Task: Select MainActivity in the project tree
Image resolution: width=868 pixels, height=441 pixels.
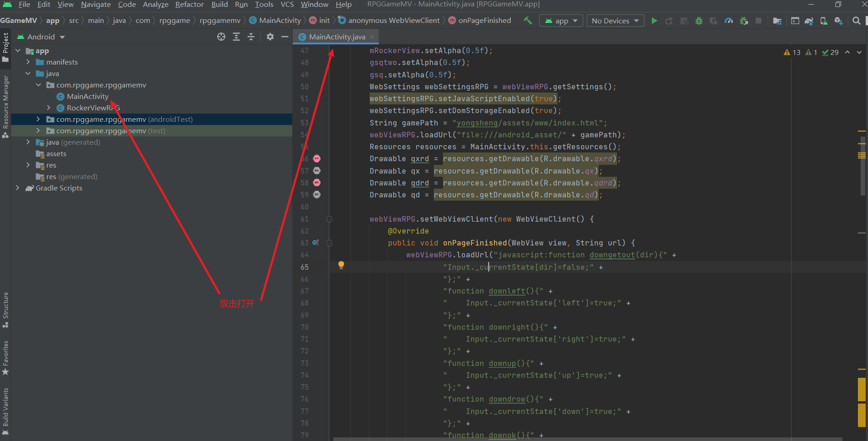Action: [x=87, y=96]
